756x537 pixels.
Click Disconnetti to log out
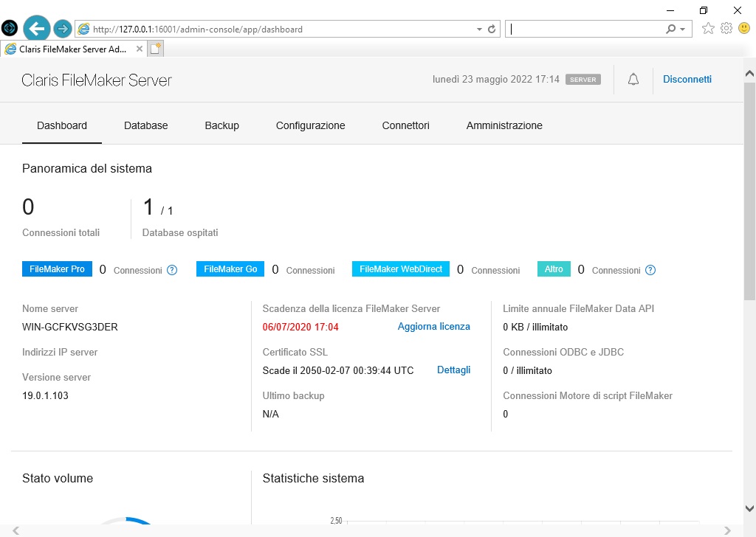pyautogui.click(x=687, y=79)
